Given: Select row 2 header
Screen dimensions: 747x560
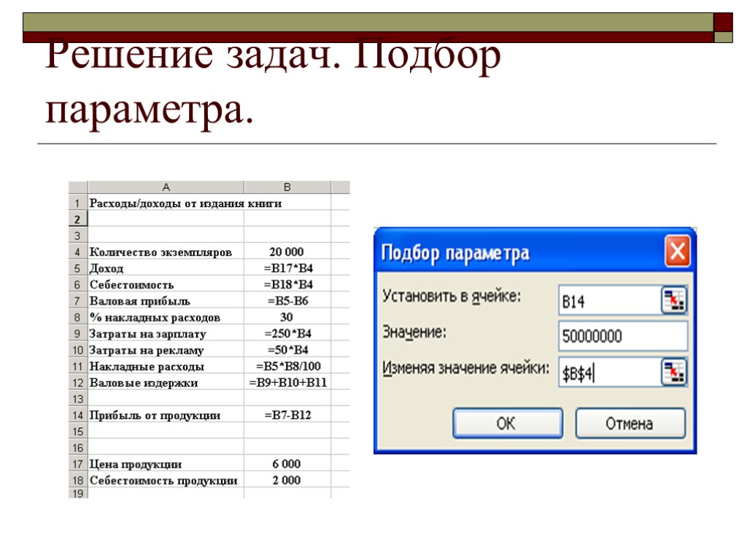Looking at the screenshot, I should tap(77, 219).
